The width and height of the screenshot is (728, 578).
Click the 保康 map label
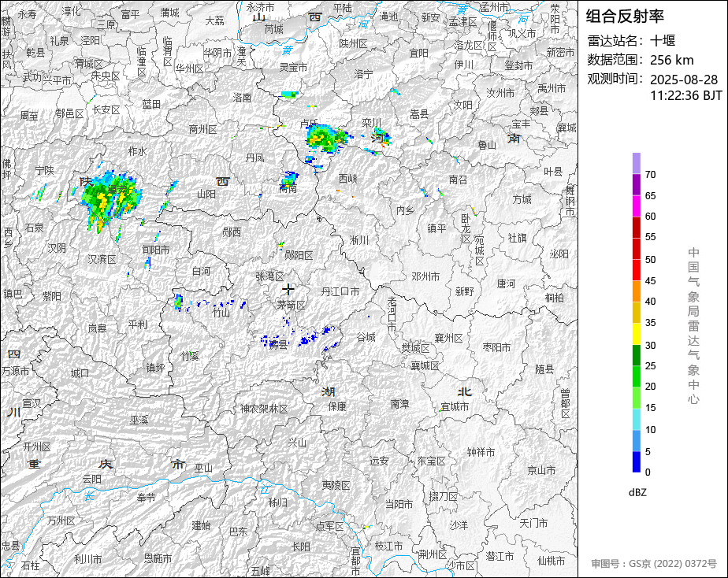tap(337, 406)
